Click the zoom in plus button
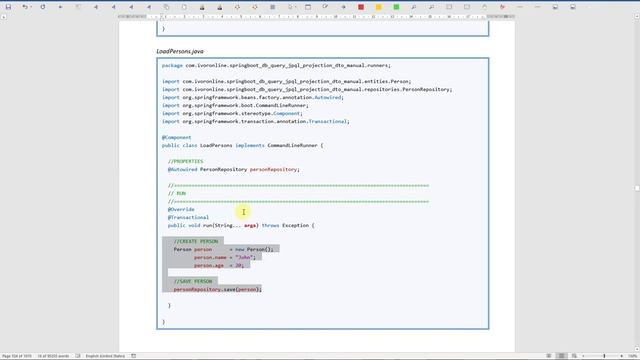Viewport: 640px width, 360px height. point(622,356)
